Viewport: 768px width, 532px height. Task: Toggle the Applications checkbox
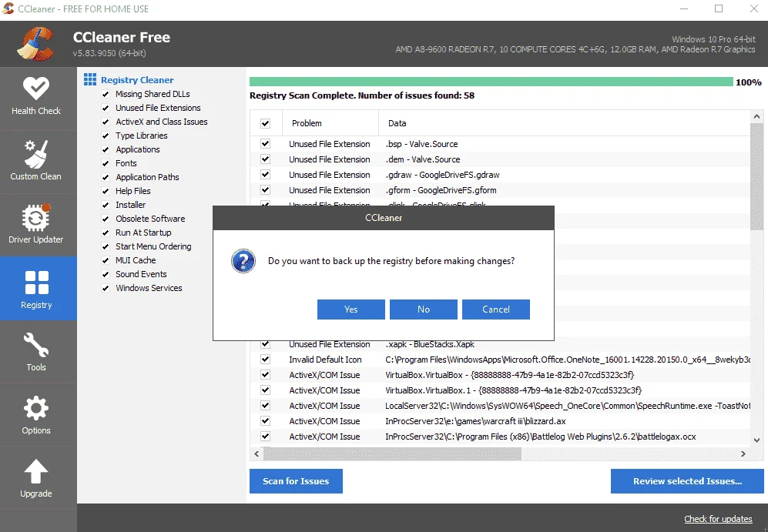(106, 149)
